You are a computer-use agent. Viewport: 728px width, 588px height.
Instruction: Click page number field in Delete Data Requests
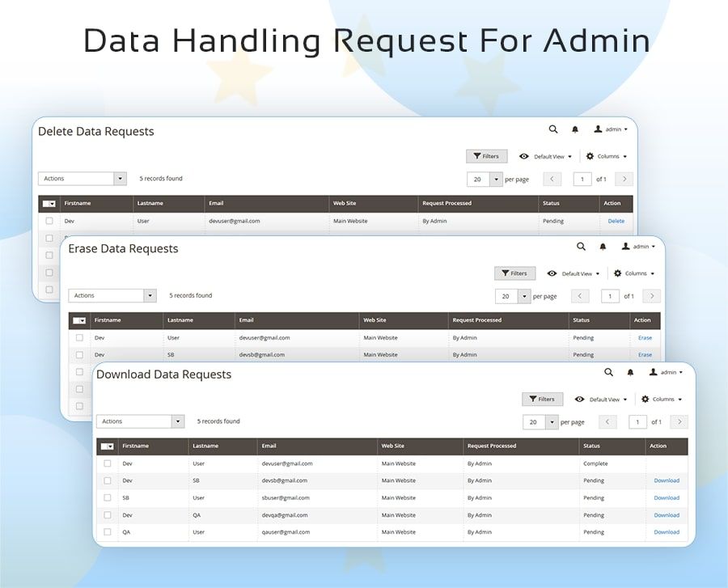[582, 179]
